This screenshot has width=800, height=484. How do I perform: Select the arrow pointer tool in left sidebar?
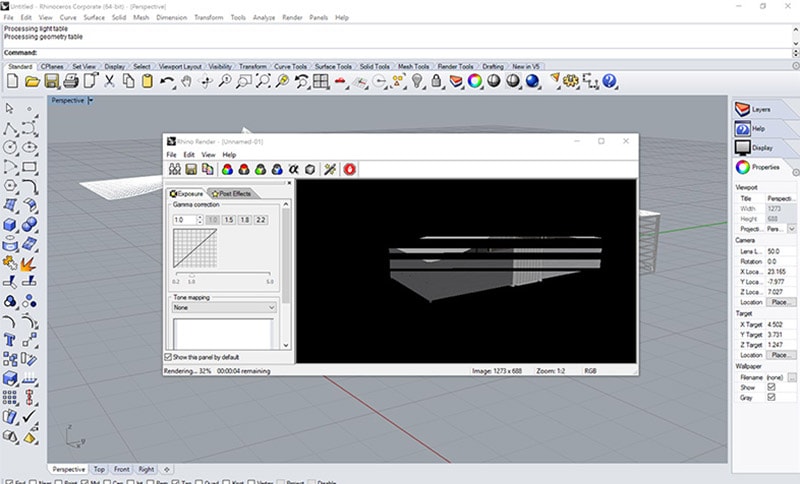click(x=10, y=108)
